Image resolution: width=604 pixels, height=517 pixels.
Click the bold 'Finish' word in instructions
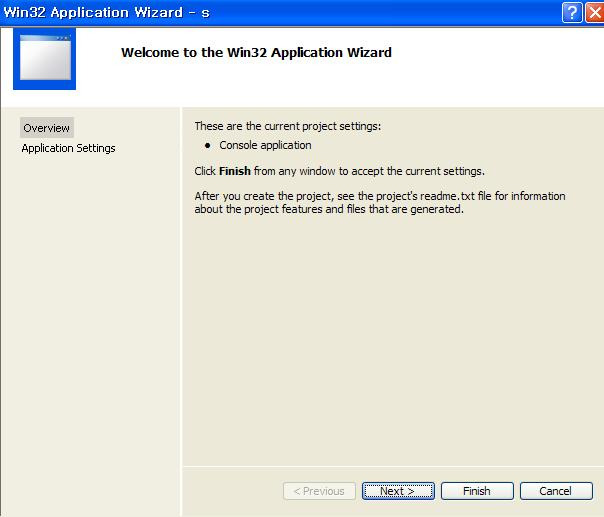pyautogui.click(x=235, y=171)
